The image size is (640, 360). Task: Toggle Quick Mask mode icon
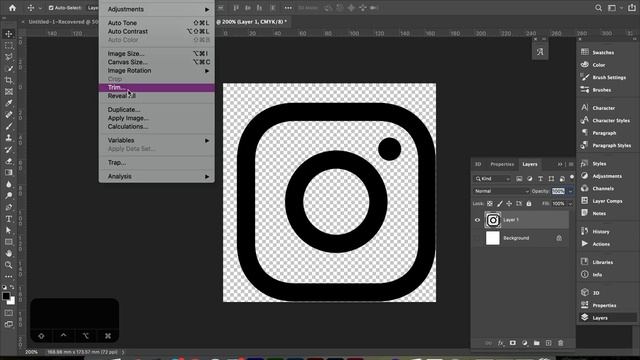point(9,313)
